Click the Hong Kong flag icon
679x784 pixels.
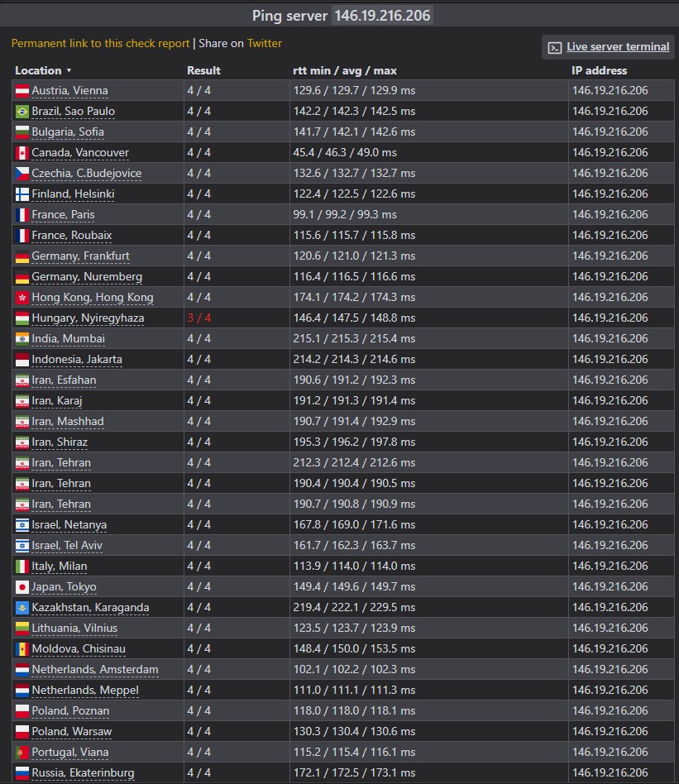click(22, 298)
